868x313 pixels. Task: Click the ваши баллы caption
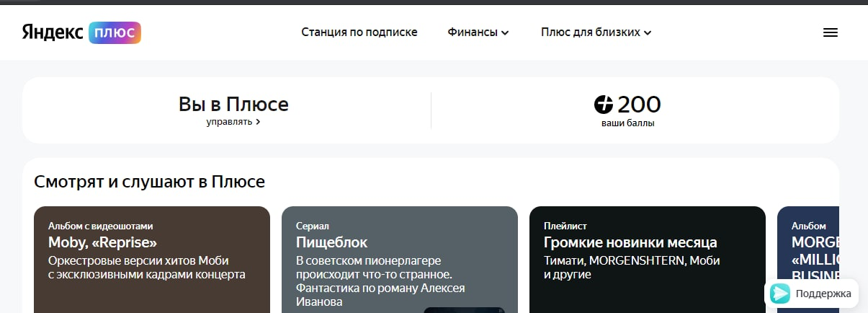[627, 123]
